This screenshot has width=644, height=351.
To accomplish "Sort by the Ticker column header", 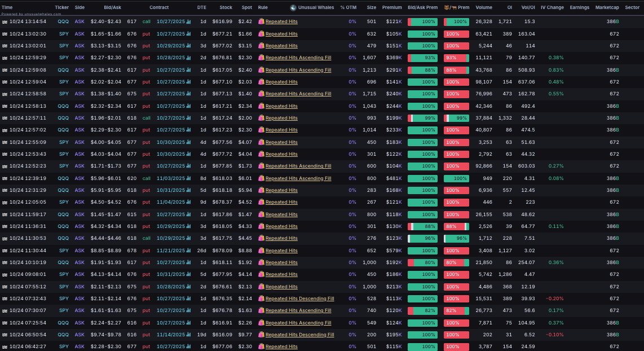I will point(61,7).
